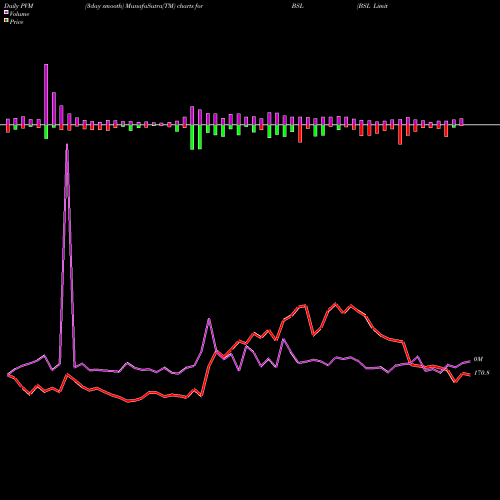
Task: Click the 'MunafaSutra(TM) charts for' header text
Action: 164,6
